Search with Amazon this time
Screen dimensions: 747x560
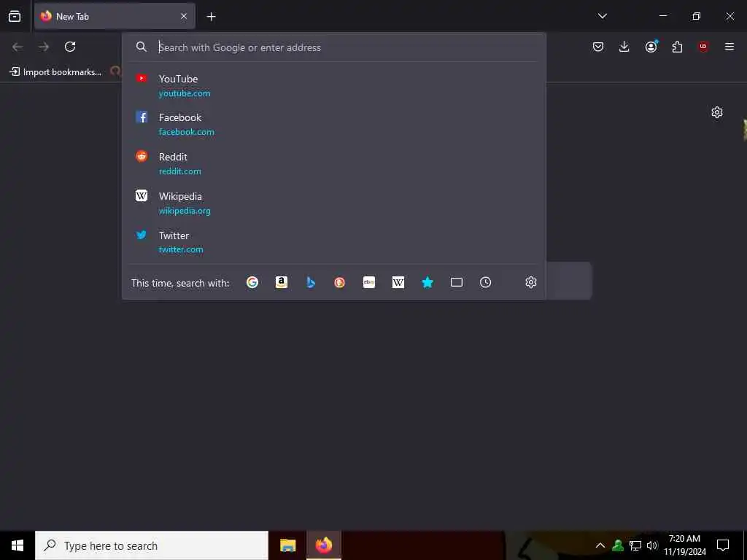[282, 282]
